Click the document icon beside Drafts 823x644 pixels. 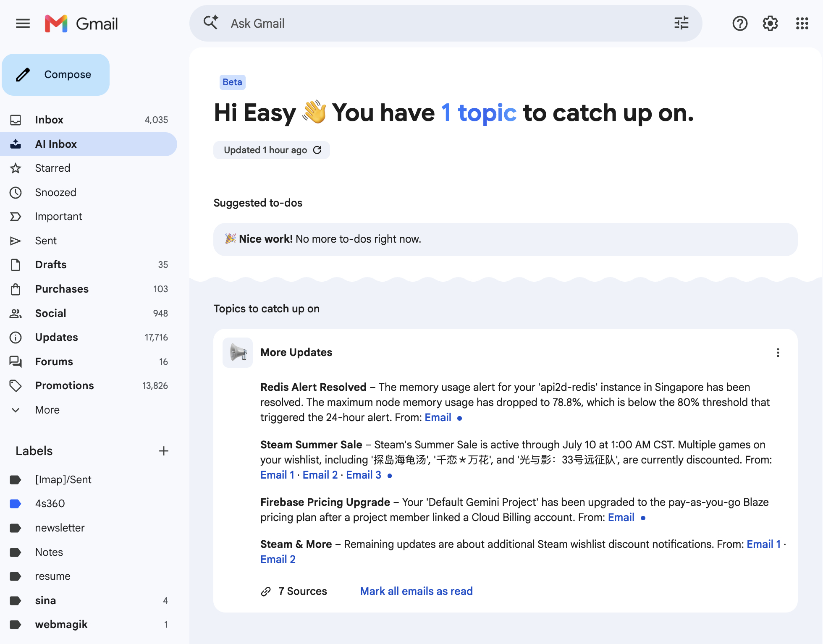point(16,265)
